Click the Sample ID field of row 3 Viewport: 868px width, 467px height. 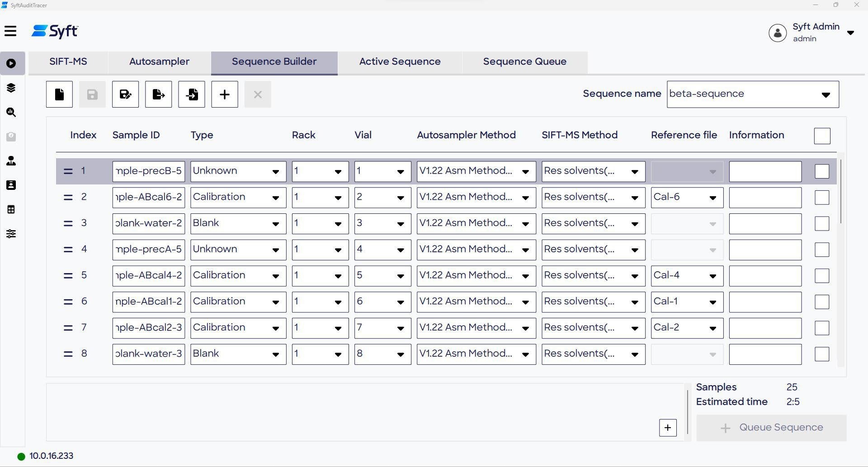click(148, 223)
